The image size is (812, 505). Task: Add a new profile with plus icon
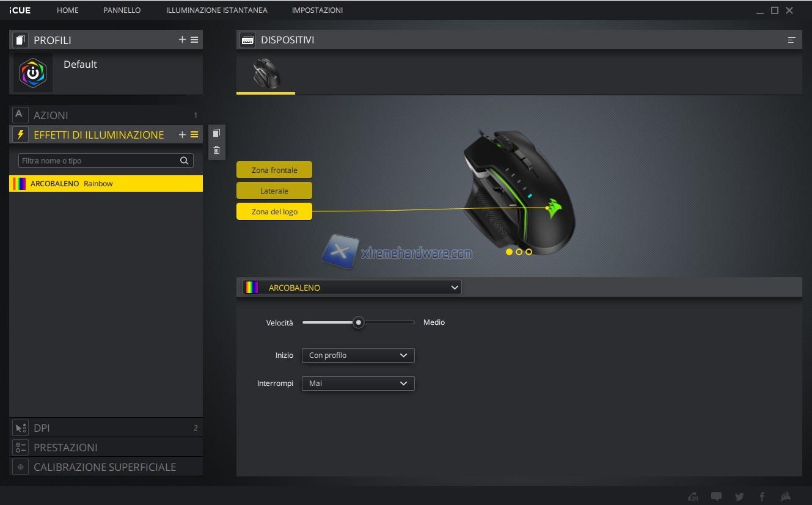[x=182, y=40]
